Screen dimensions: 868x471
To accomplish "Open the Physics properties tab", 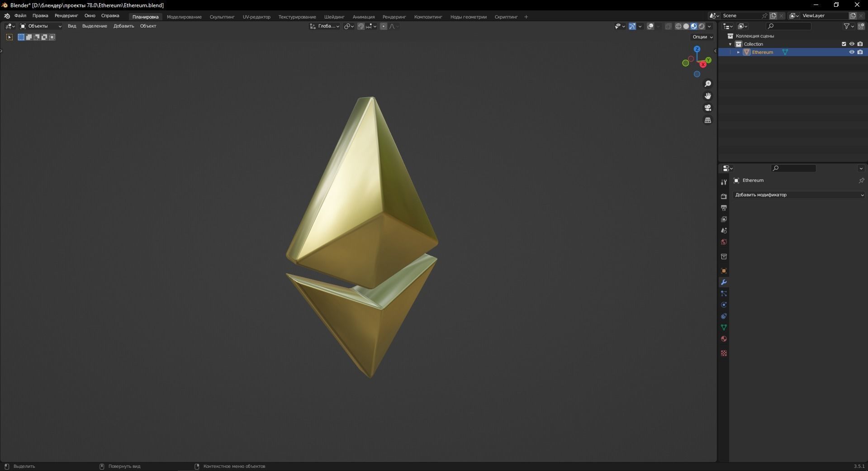I will [x=724, y=305].
